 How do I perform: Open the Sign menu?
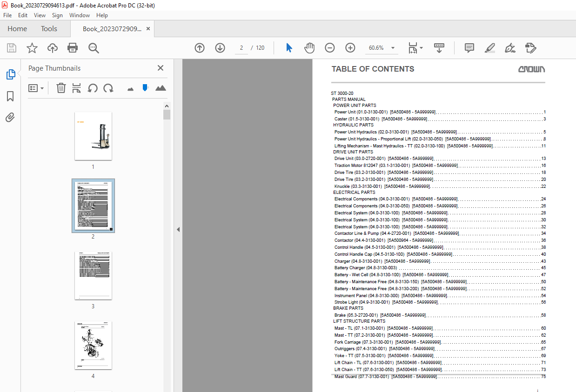pos(57,15)
